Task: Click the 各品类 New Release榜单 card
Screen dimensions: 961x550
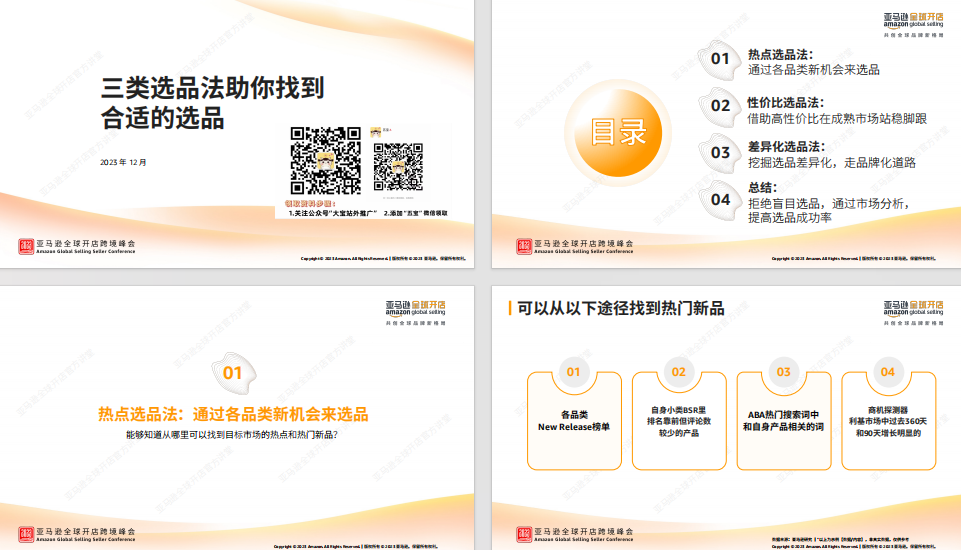Action: [574, 421]
